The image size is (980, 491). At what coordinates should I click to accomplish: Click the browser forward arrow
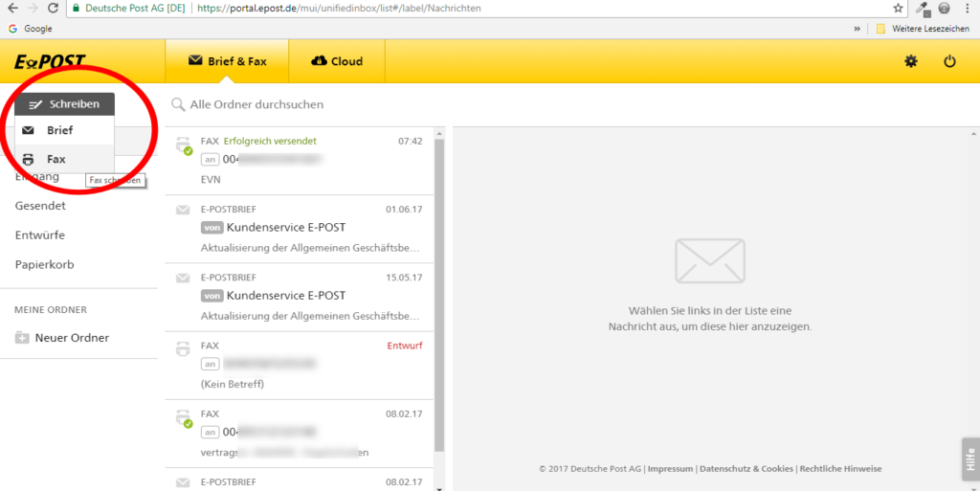click(32, 8)
